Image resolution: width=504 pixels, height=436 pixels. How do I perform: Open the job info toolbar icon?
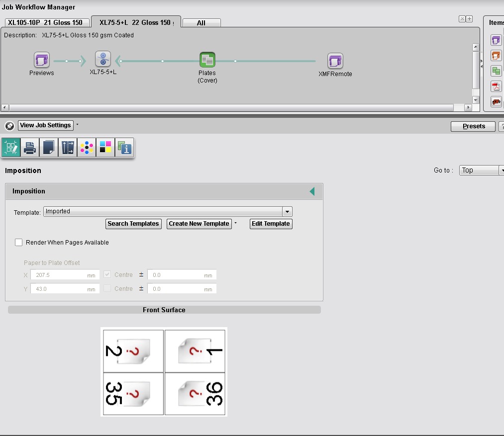click(124, 148)
